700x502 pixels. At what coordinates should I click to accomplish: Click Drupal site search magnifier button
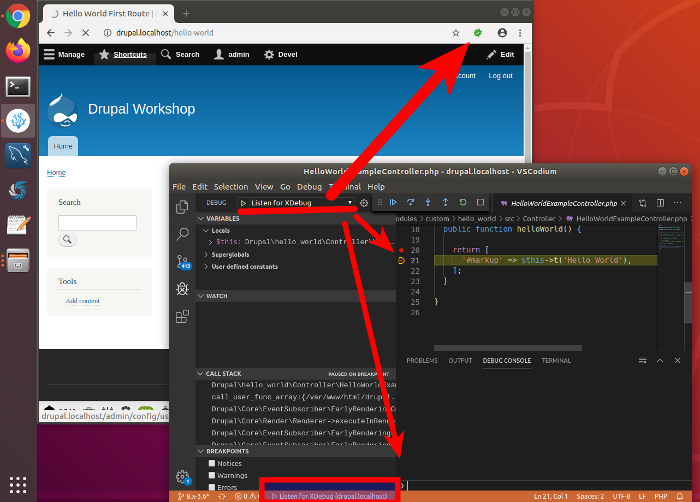pos(67,240)
